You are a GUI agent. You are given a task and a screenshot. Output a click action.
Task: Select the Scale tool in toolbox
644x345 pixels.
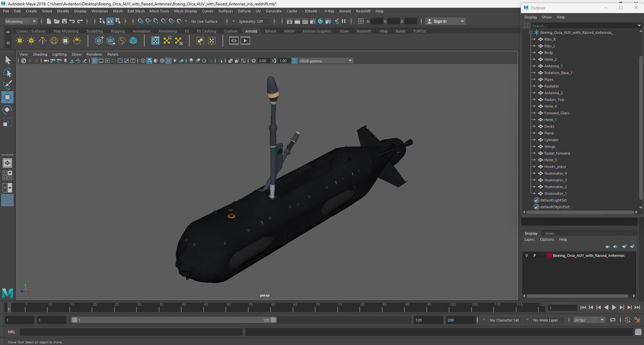(7, 122)
